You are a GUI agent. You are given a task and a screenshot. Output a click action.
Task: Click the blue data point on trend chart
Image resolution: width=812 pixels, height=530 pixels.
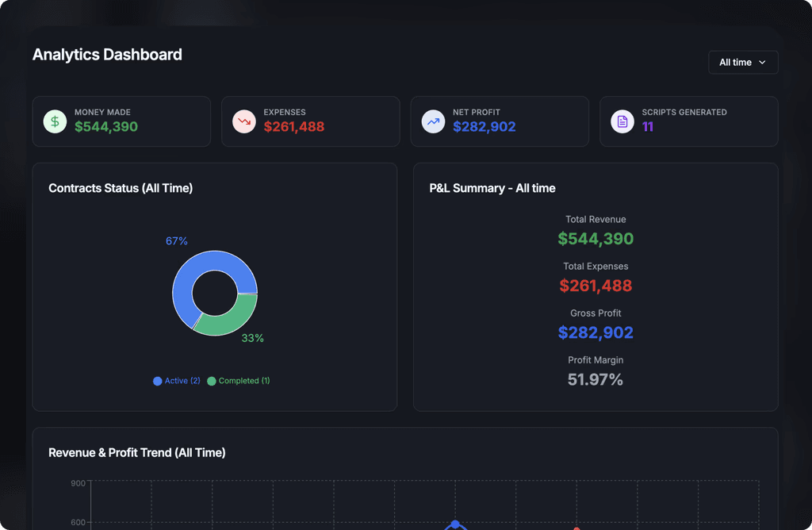point(455,524)
